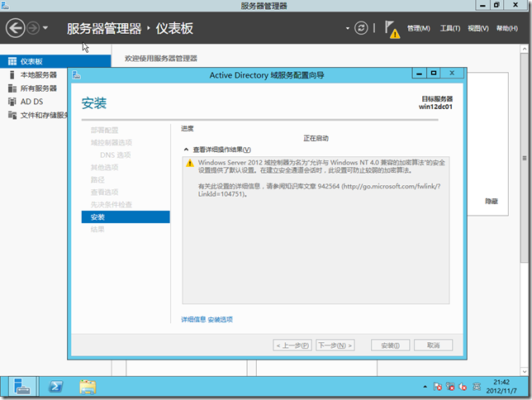Click the forward navigation arrow icon
This screenshot has height=400, width=532.
33,28
